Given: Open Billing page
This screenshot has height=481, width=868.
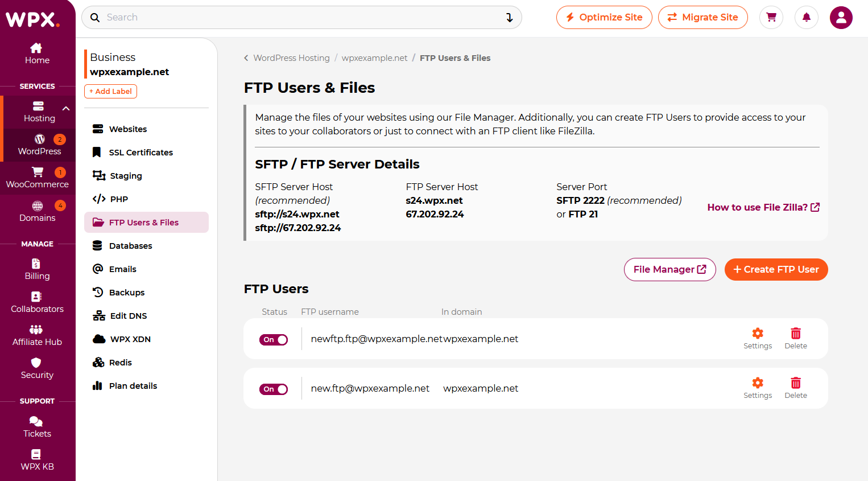Looking at the screenshot, I should (x=38, y=269).
